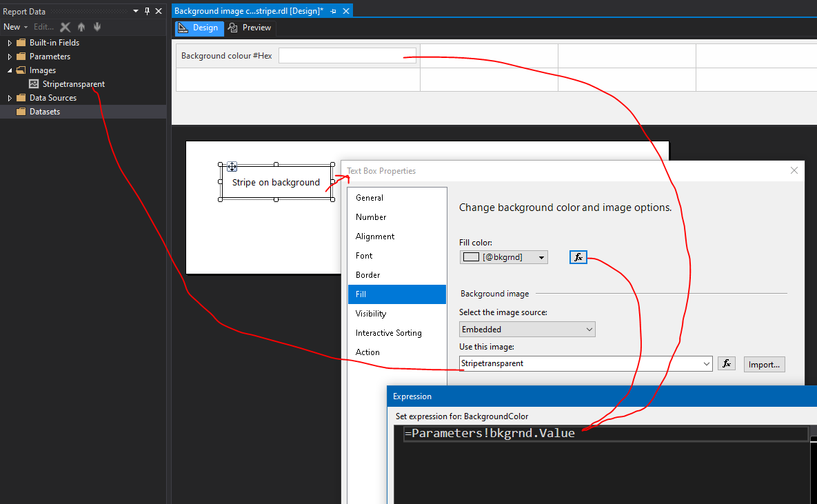Expand the Parameters folder
The height and width of the screenshot is (504, 817).
click(x=10, y=57)
